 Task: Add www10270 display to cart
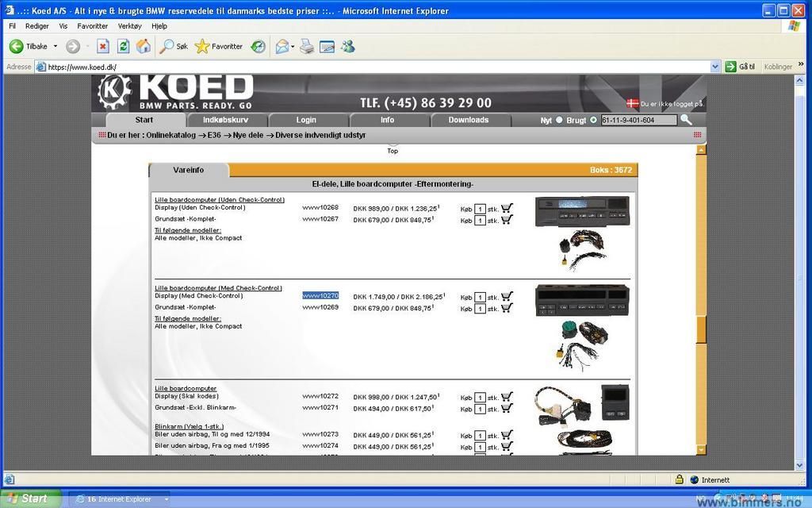tap(507, 296)
